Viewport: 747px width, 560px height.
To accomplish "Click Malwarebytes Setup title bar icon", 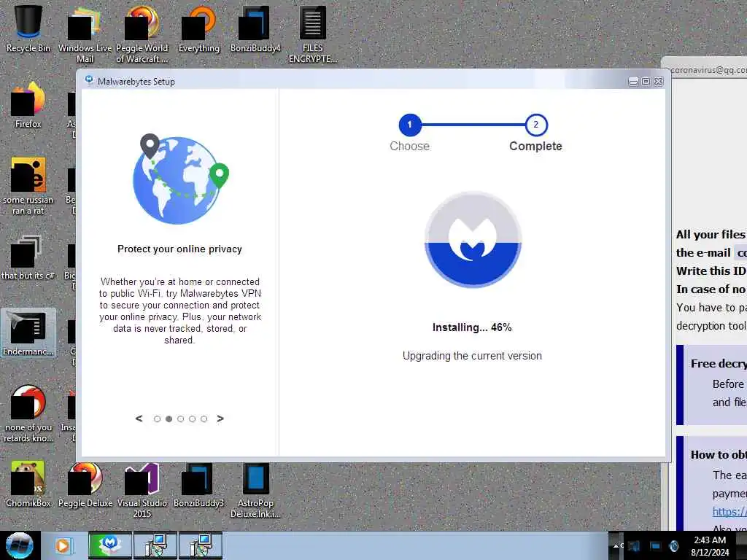I will pyautogui.click(x=89, y=80).
